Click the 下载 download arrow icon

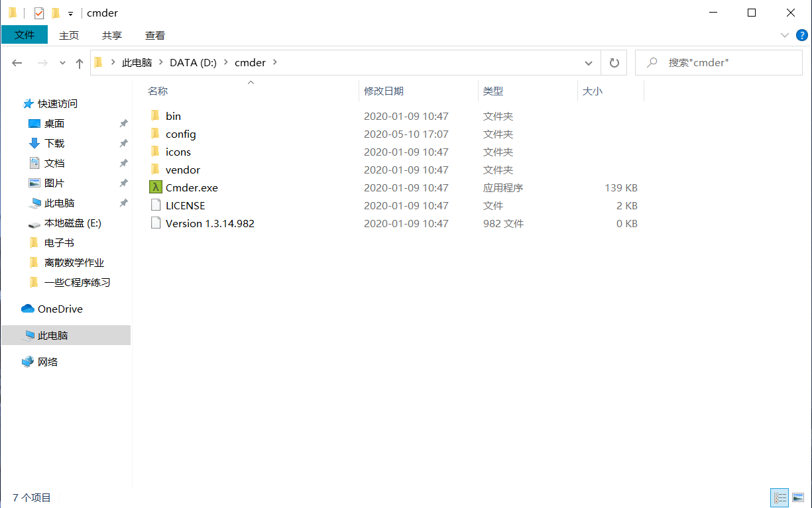coord(34,143)
